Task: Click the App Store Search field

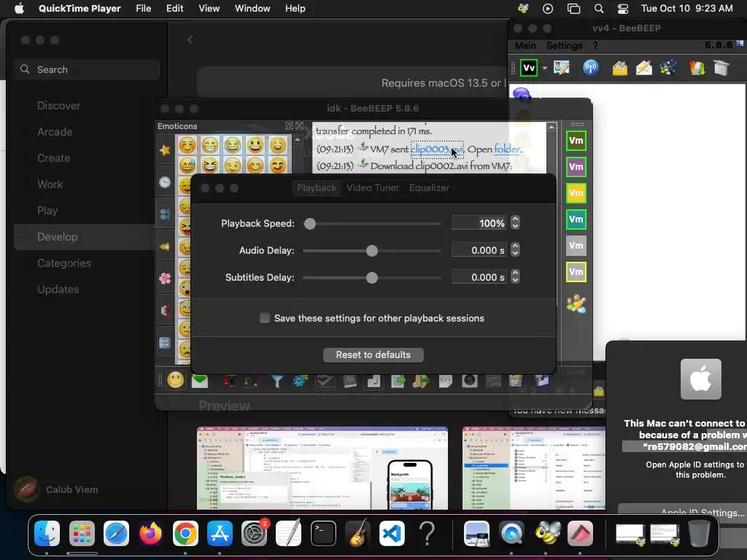Action: [87, 69]
